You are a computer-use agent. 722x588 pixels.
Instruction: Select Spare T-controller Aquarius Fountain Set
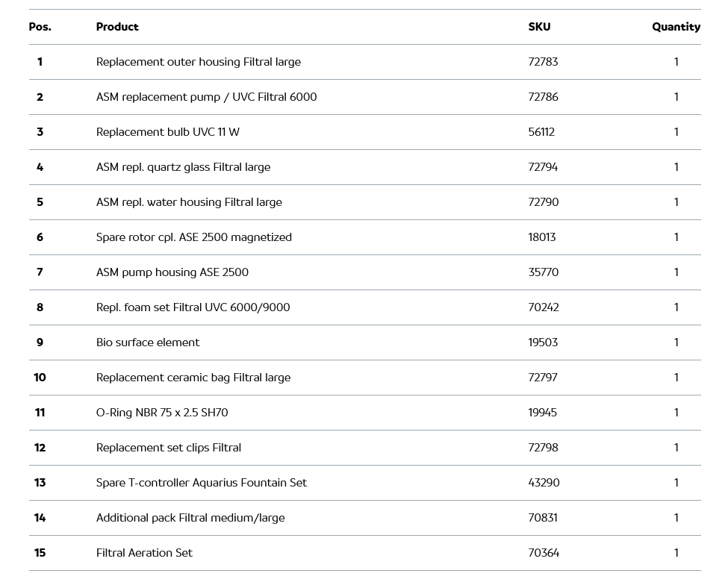202,483
